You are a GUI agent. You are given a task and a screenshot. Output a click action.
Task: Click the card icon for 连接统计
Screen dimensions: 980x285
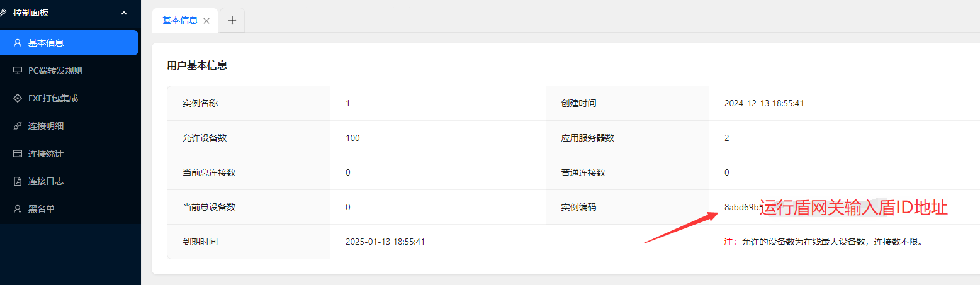point(18,154)
